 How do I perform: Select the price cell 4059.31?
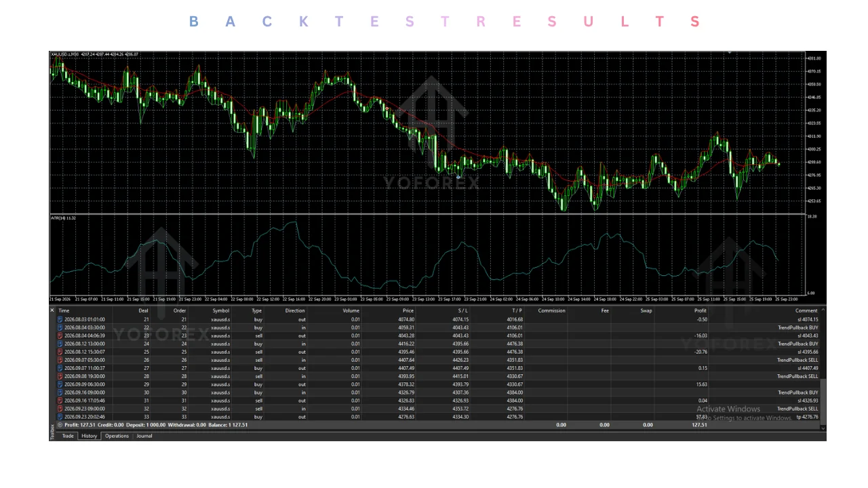pyautogui.click(x=406, y=327)
